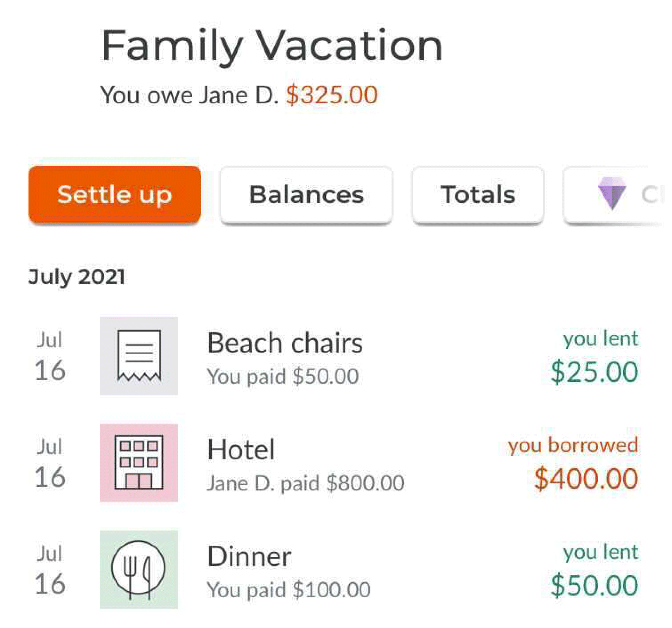Click 'Jane D. paid $800.00' subtitle
672x628 pixels.
click(x=306, y=483)
